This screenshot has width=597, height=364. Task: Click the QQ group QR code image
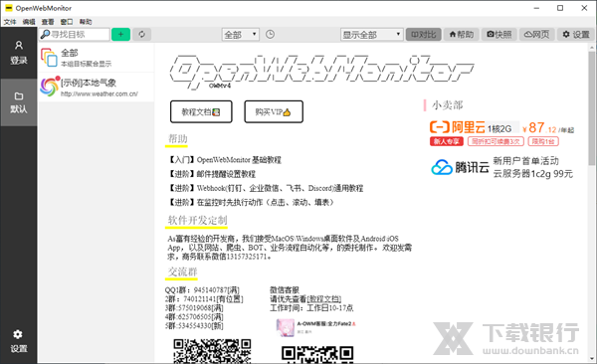point(212,351)
